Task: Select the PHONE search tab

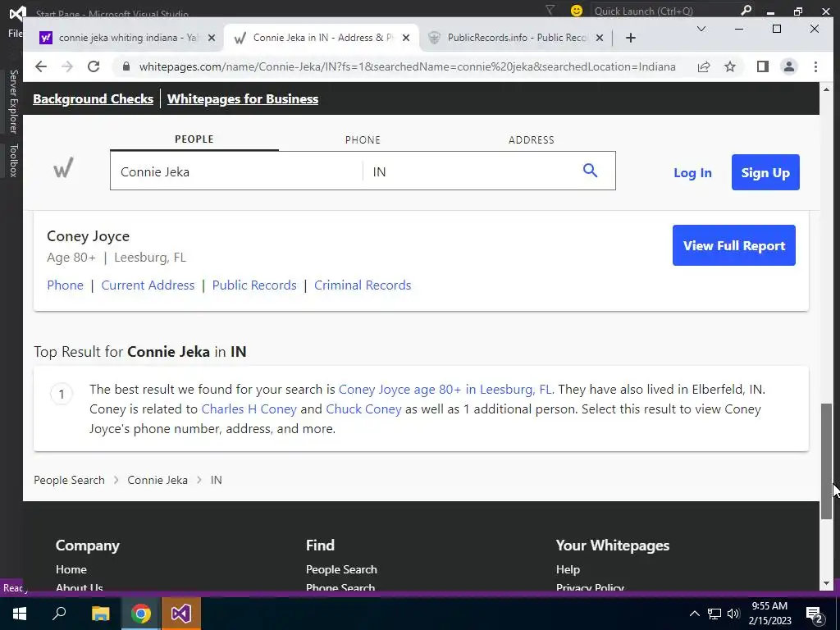Action: (x=363, y=139)
